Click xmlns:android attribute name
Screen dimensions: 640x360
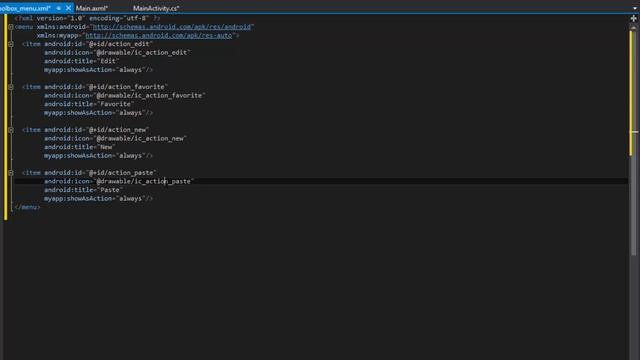pyautogui.click(x=61, y=27)
